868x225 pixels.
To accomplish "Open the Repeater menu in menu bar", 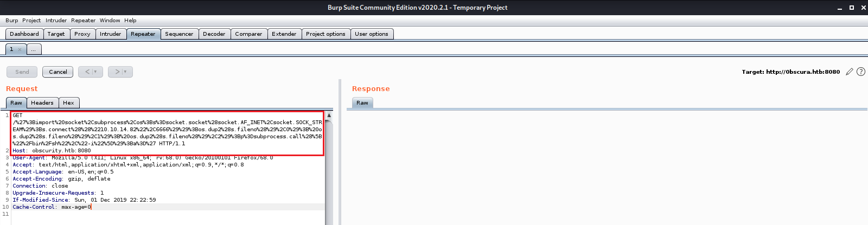I will click(83, 20).
